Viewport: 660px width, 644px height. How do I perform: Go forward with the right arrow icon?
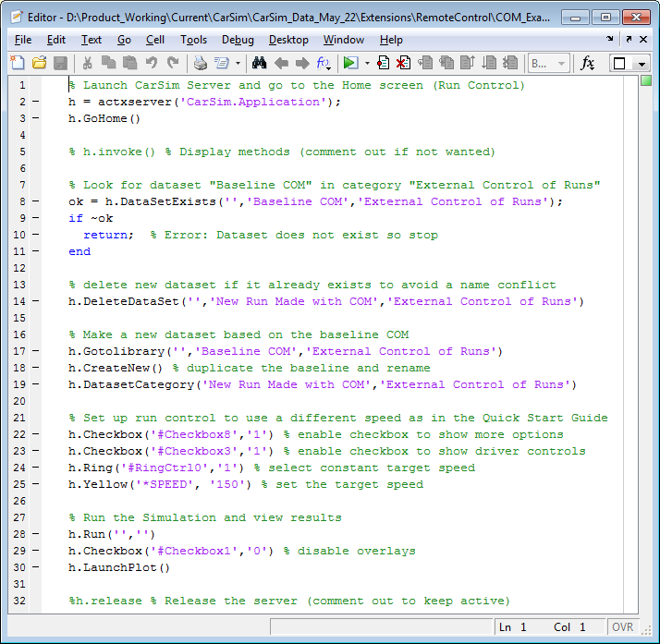click(302, 63)
